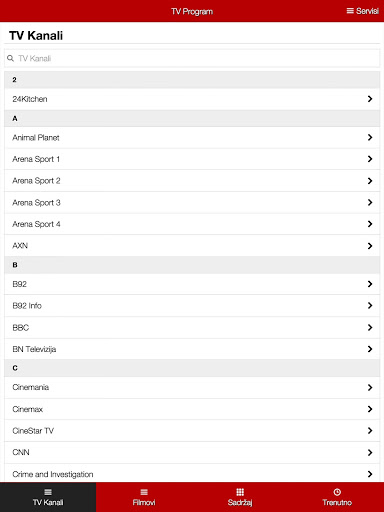Switch to the Filmovi tab

(144, 497)
